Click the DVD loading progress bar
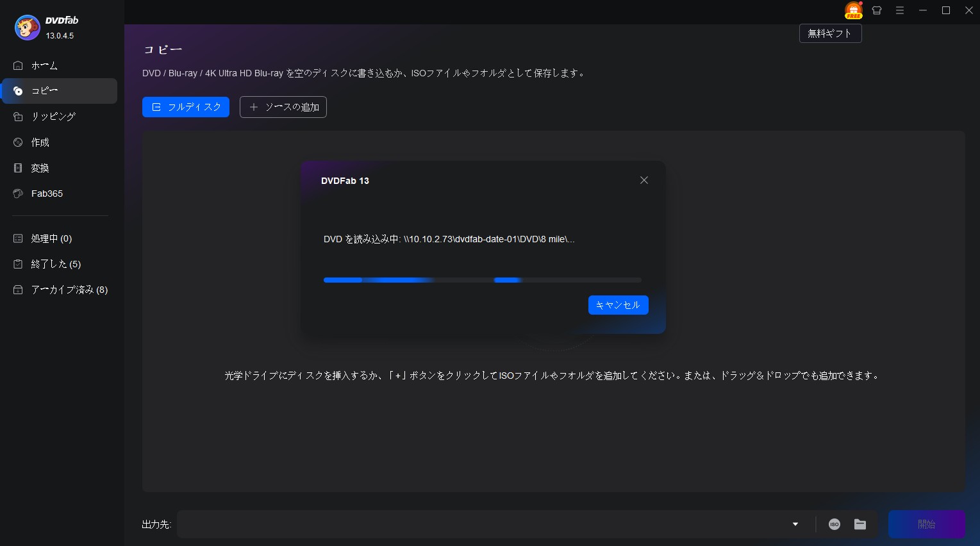Image resolution: width=980 pixels, height=546 pixels. click(x=482, y=280)
